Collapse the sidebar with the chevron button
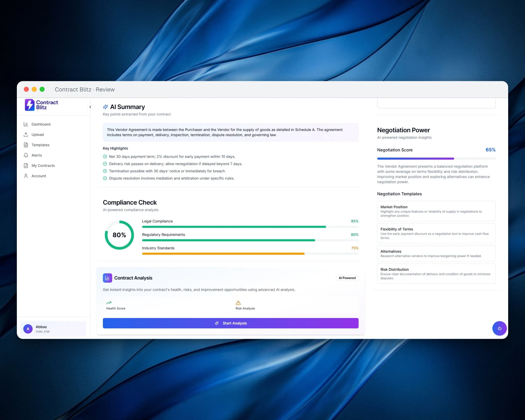Image resolution: width=525 pixels, height=420 pixels. [x=90, y=107]
